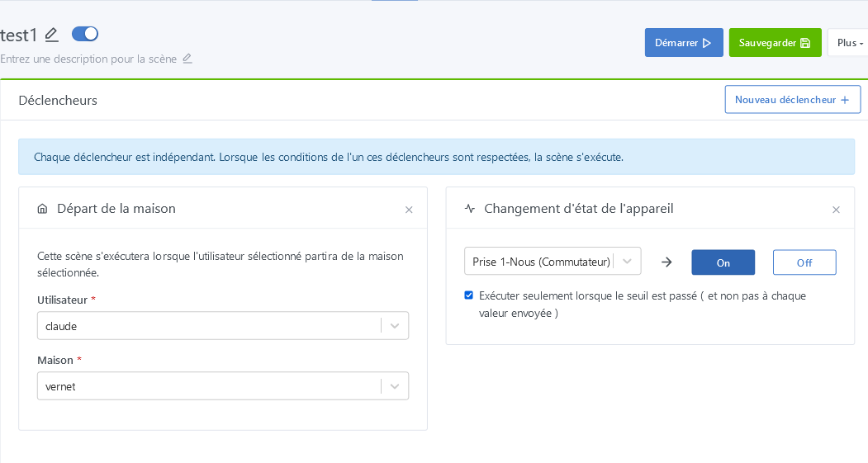This screenshot has width=868, height=463.
Task: Click the house icon in Départ de la maison
Action: tap(42, 209)
